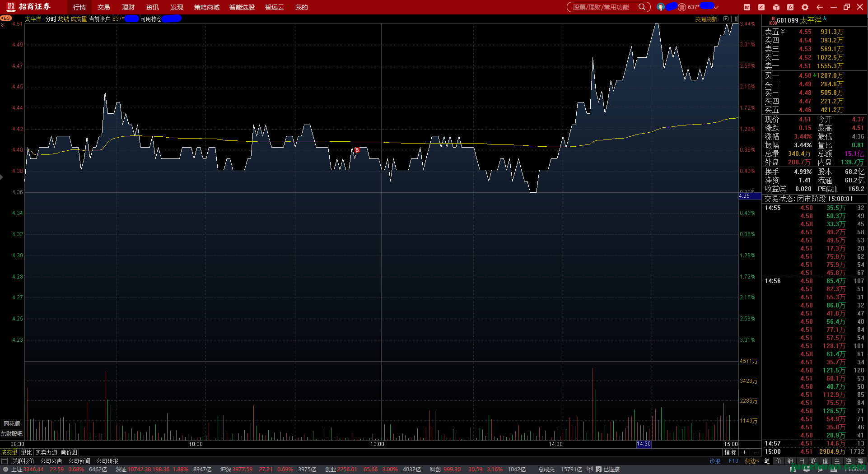This screenshot has height=474, width=868.
Task: Click the red B trade marker on chart
Action: (x=357, y=150)
